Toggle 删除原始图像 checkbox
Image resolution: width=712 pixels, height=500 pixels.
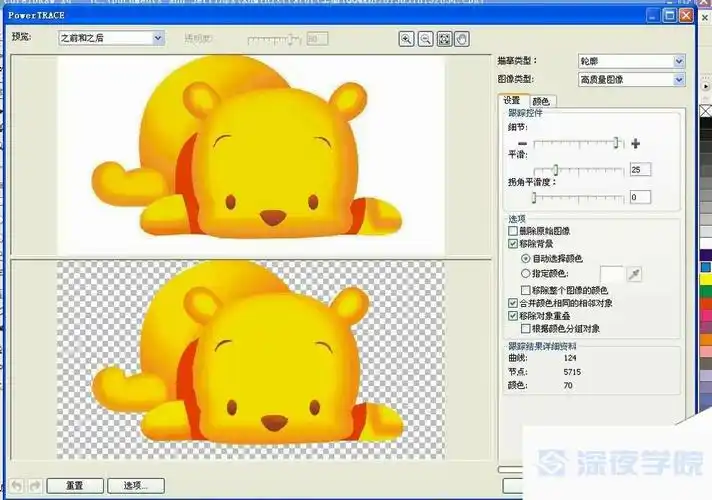point(513,231)
